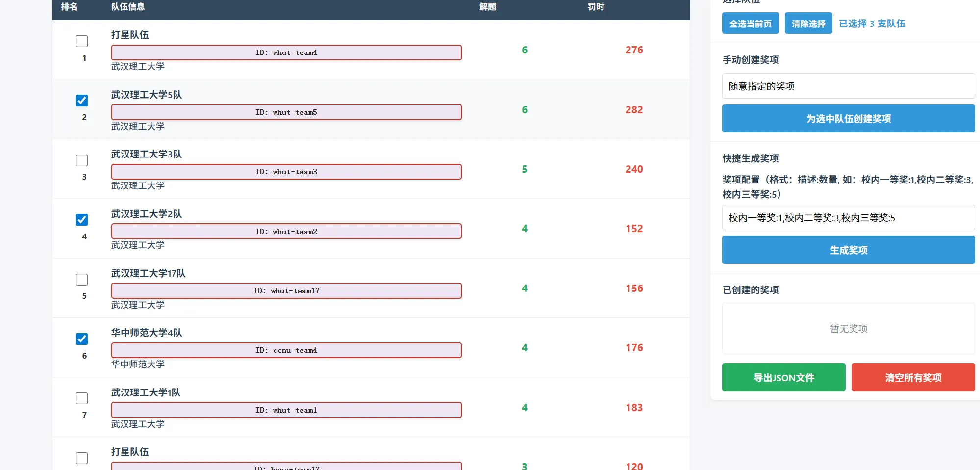Click the 暂无奖项 empty awards box
Screen dimensions: 980x470
[x=848, y=329]
